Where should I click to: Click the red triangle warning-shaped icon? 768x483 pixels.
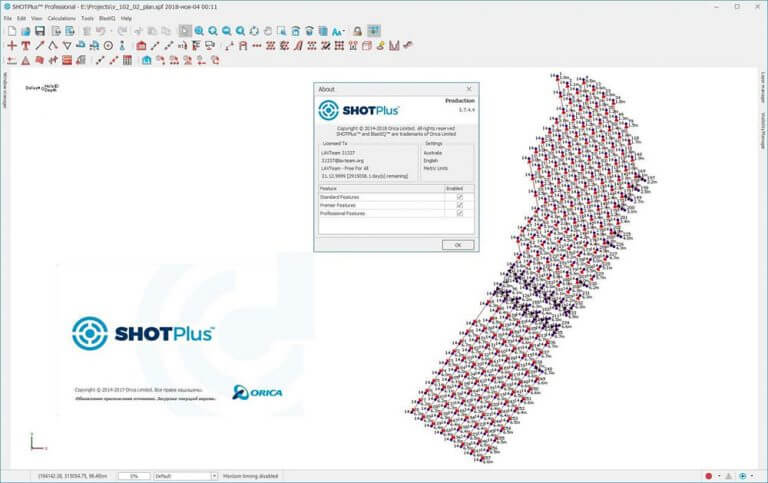coord(25,60)
